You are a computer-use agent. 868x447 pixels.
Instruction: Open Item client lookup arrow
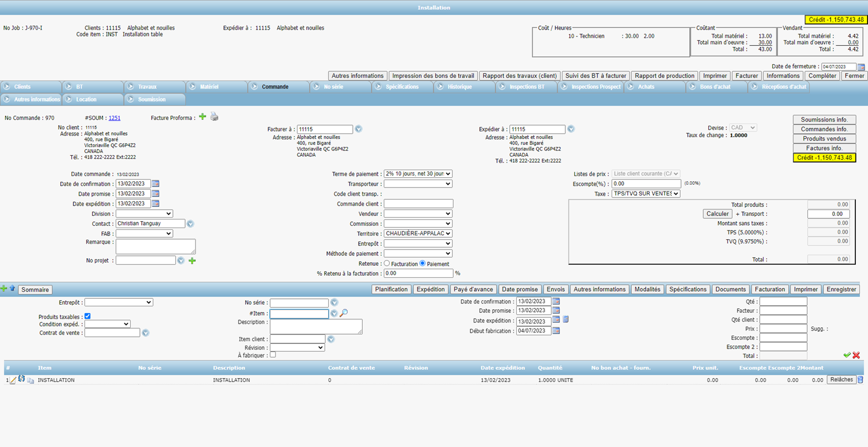coord(331,339)
